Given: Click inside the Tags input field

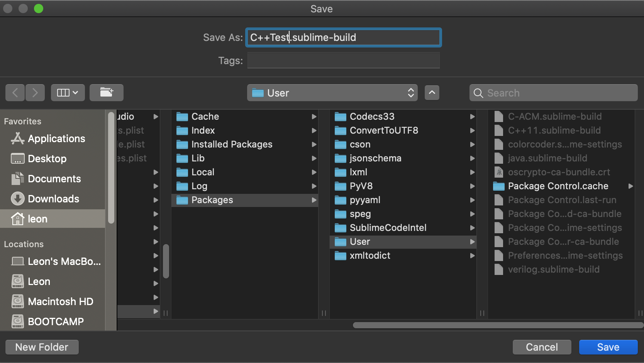Looking at the screenshot, I should (x=343, y=60).
